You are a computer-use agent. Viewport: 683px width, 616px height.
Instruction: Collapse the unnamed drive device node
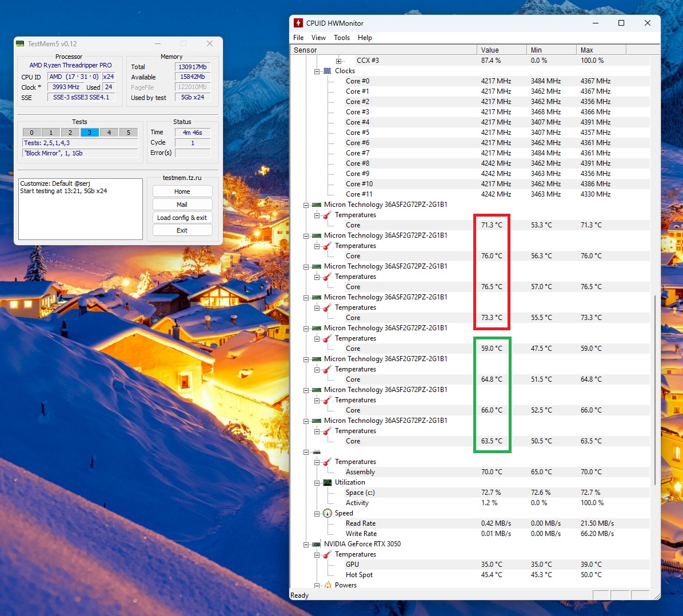tap(306, 452)
